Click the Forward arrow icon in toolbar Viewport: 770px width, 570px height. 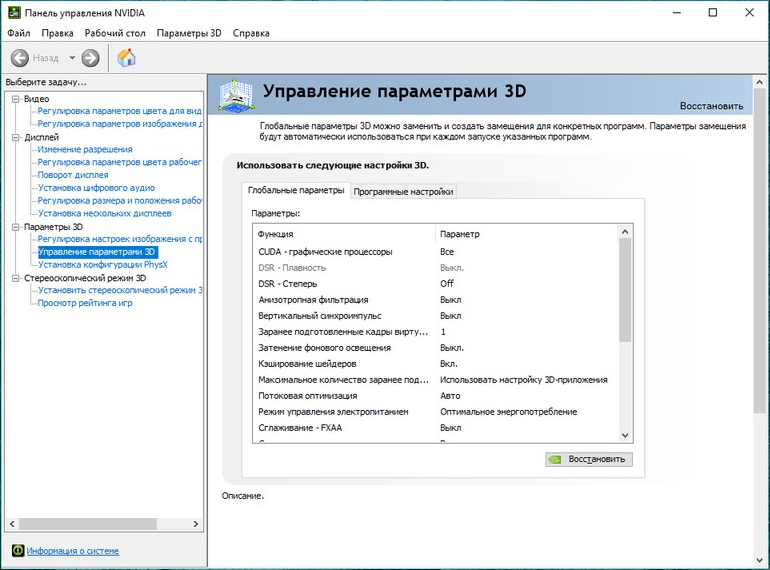90,58
